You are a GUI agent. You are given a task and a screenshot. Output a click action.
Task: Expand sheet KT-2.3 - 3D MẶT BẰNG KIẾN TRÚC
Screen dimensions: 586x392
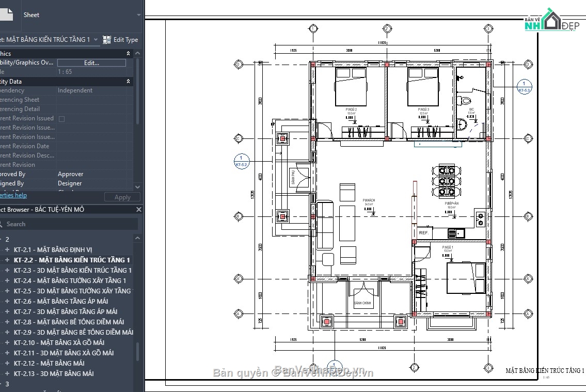tap(7, 270)
